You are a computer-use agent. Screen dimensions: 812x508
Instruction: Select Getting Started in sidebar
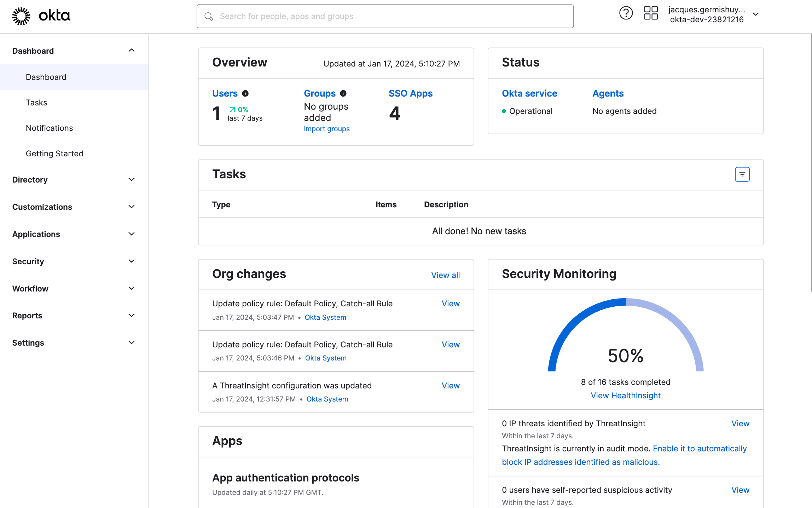(54, 154)
